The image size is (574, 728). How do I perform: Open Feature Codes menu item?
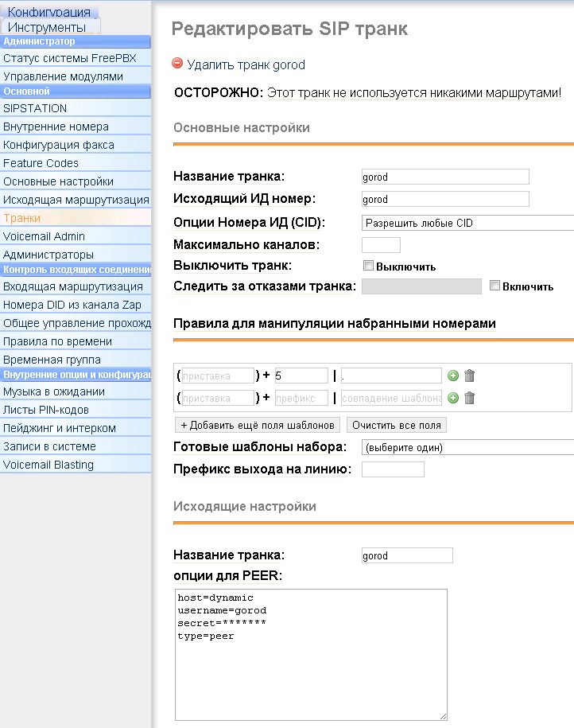pyautogui.click(x=76, y=163)
